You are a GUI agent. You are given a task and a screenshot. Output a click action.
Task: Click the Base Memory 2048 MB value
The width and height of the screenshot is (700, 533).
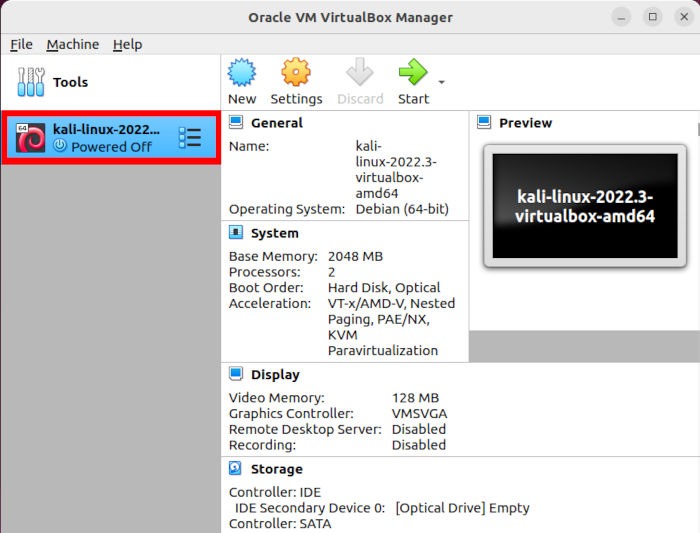(x=355, y=256)
